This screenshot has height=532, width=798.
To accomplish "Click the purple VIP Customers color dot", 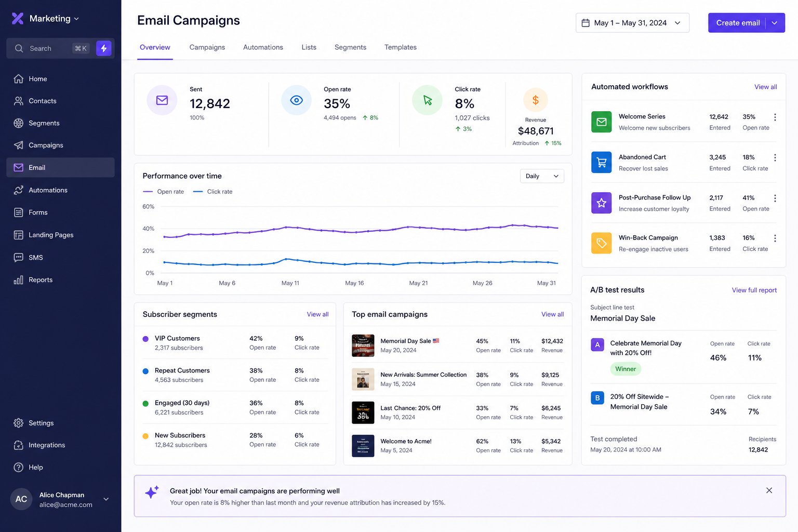I will click(145, 339).
